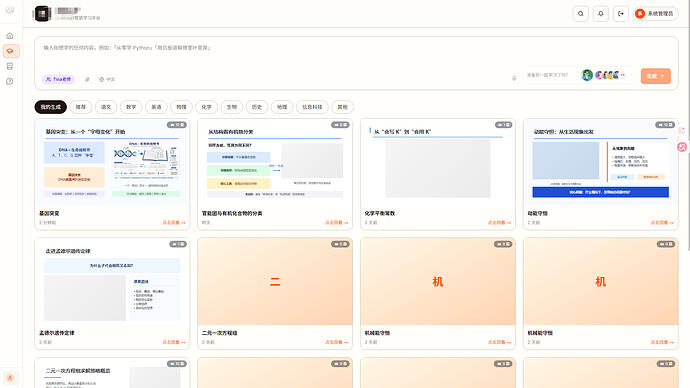Click the 孟德尔遗传定律 card title
Viewport: 690px width, 388px height.
[x=57, y=333]
